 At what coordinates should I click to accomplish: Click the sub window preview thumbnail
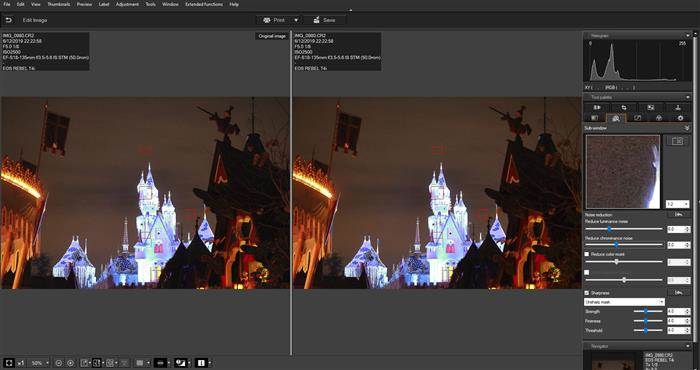[x=623, y=172]
